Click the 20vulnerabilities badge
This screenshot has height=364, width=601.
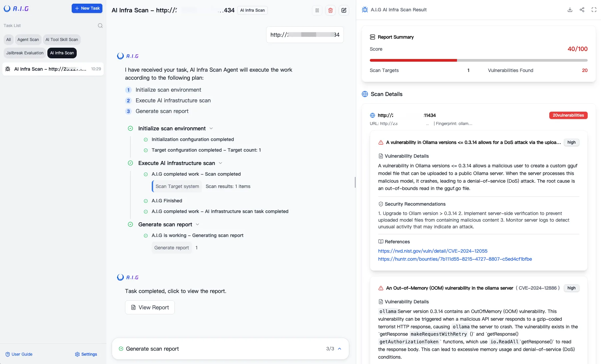pos(568,115)
